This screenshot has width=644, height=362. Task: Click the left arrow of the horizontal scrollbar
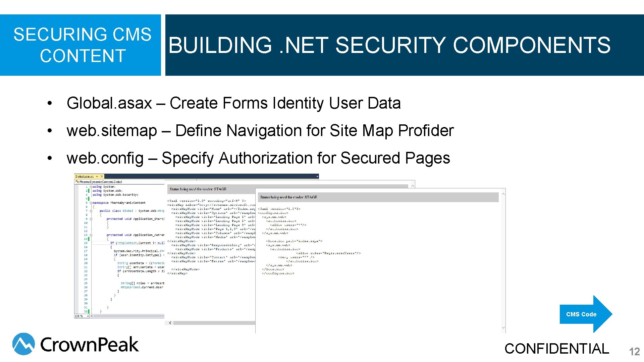92,316
